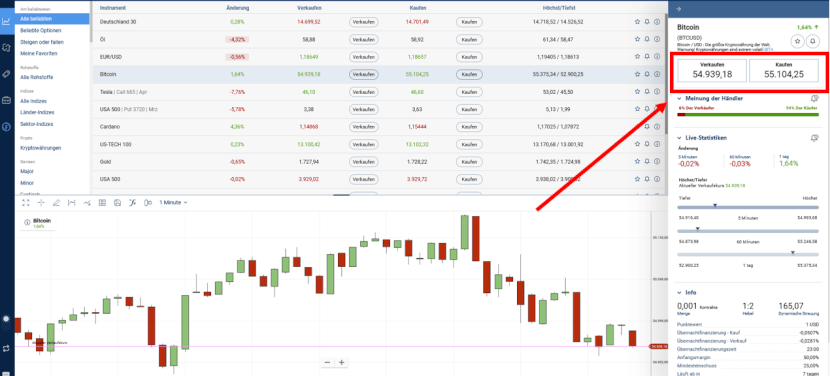This screenshot has width=830, height=376.
Task: Favorite the Öl row with star
Action: pos(637,39)
